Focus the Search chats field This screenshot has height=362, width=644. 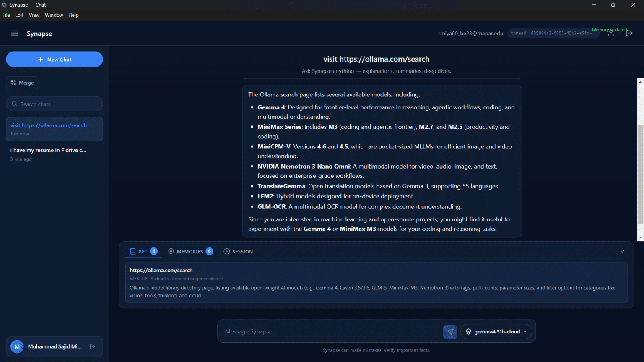tap(55, 104)
